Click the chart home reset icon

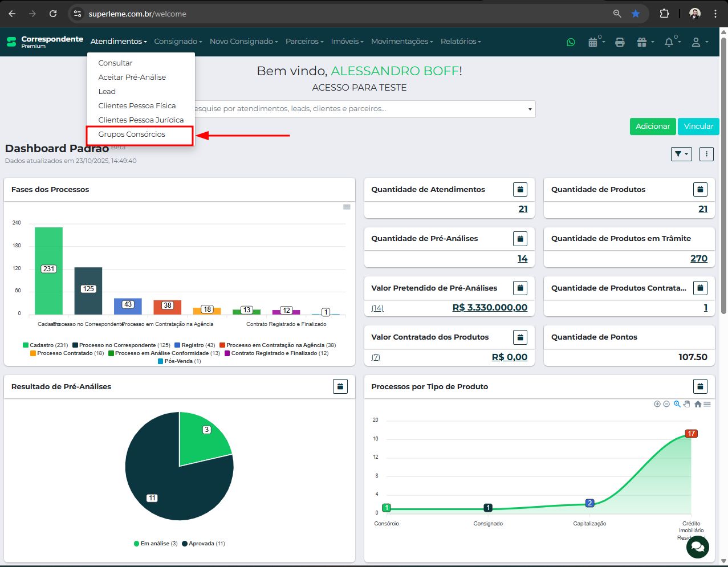coord(698,404)
